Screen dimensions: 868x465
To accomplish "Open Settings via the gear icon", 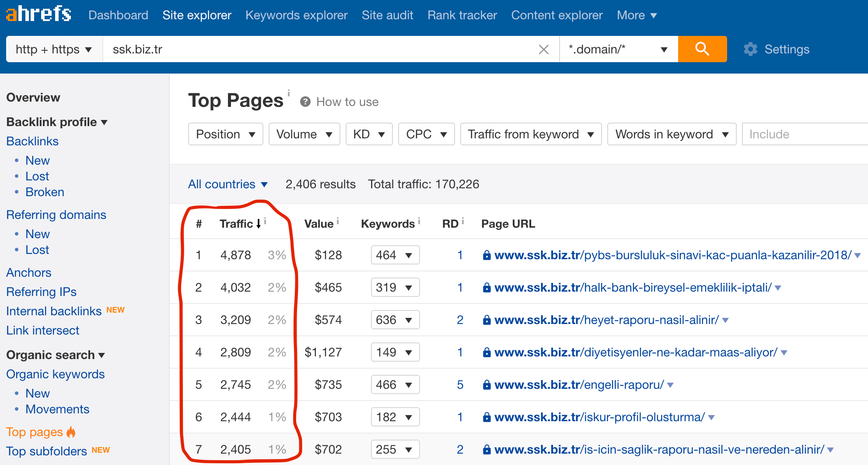I will 750,49.
